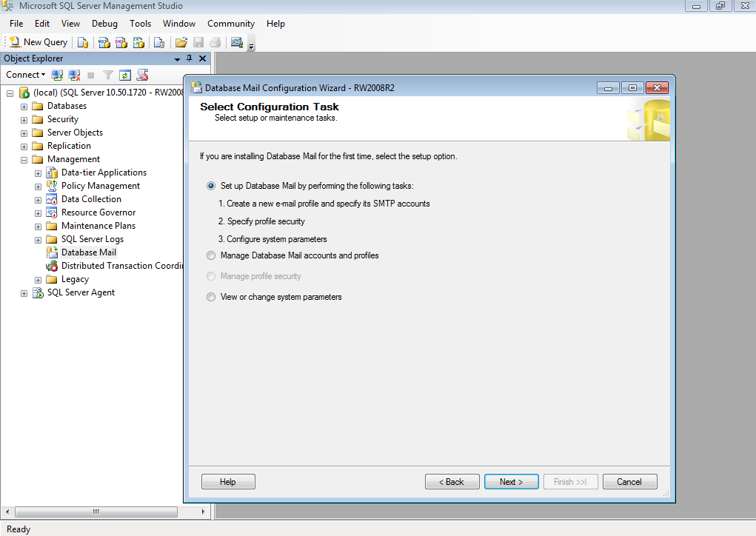Click the Filter funnel icon
This screenshot has width=756, height=536.
tap(108, 76)
